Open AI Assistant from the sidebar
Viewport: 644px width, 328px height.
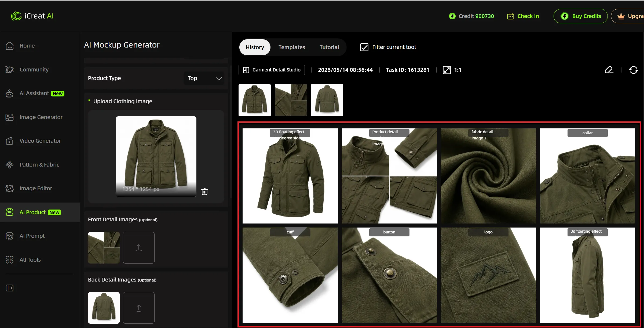(35, 93)
